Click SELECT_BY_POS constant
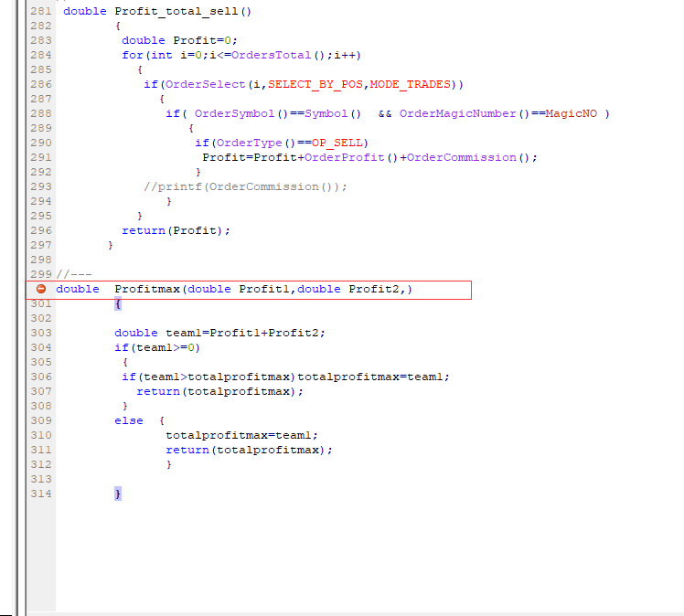Screen dimensions: 684x616 [315, 84]
